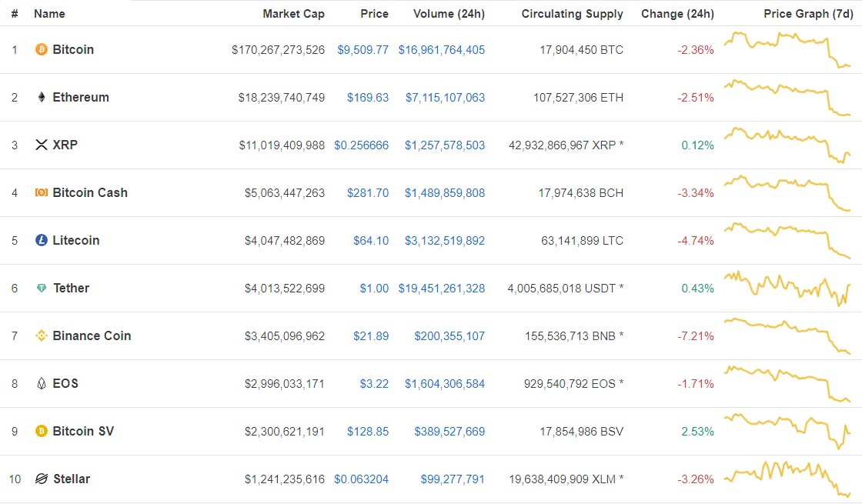This screenshot has width=862, height=504.
Task: Click Litecoin price $64.10
Action: point(371,241)
